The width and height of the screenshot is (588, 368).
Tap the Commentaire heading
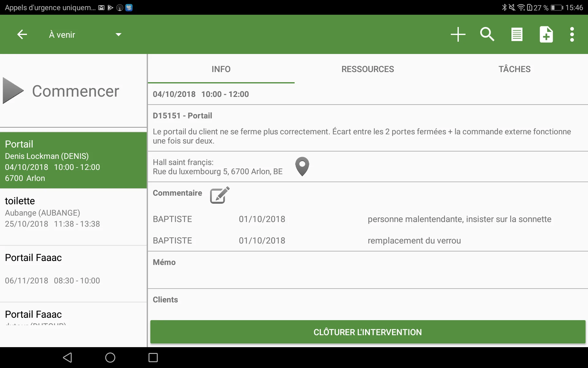[x=177, y=193]
